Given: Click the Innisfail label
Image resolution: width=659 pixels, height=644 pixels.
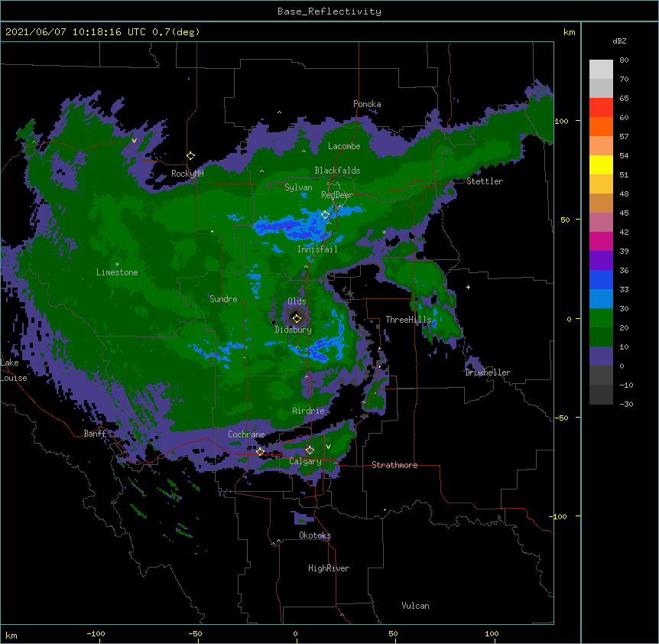Looking at the screenshot, I should (x=317, y=249).
